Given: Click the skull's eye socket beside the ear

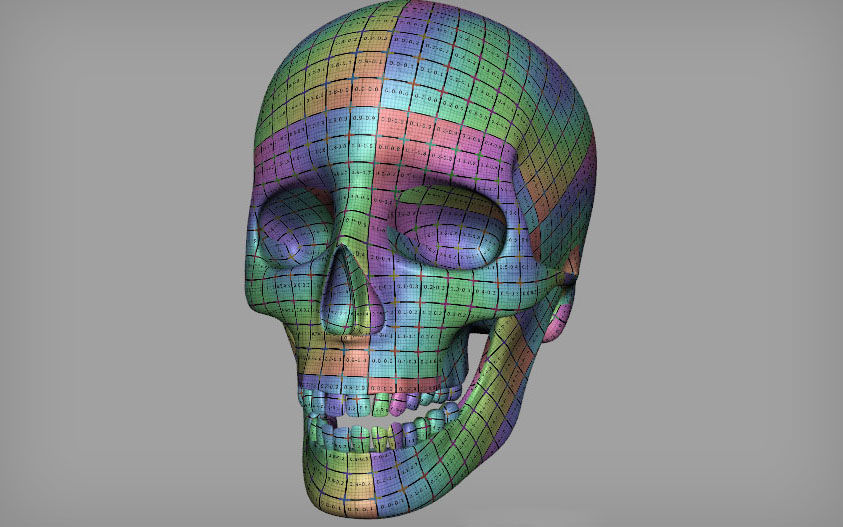Looking at the screenshot, I should 447,227.
